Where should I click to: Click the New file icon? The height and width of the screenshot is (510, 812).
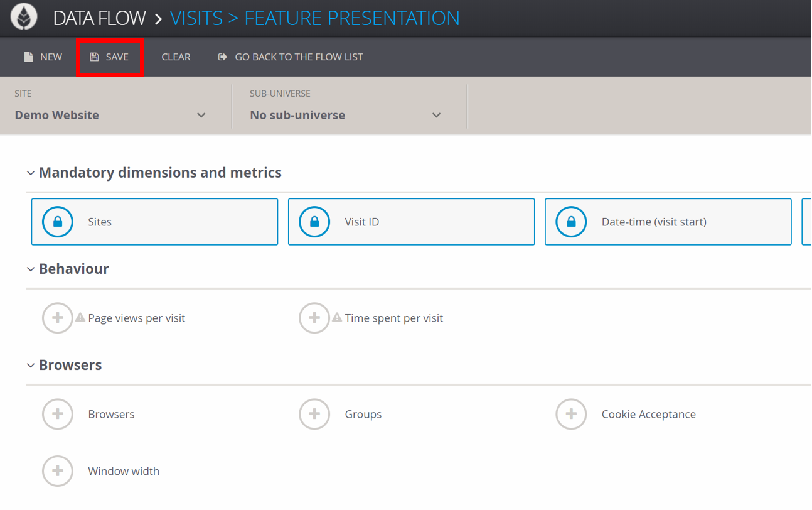point(28,57)
